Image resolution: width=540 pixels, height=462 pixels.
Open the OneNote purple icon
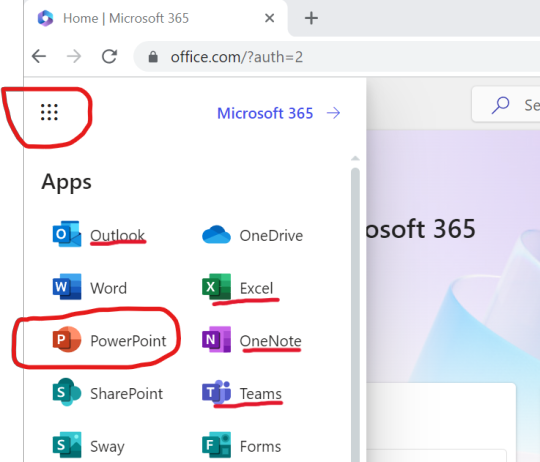(x=216, y=339)
